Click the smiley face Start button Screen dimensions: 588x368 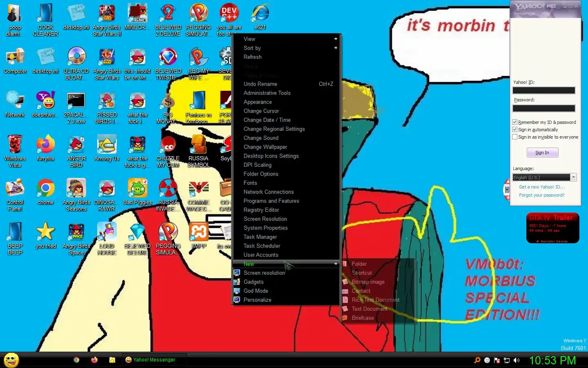11,360
